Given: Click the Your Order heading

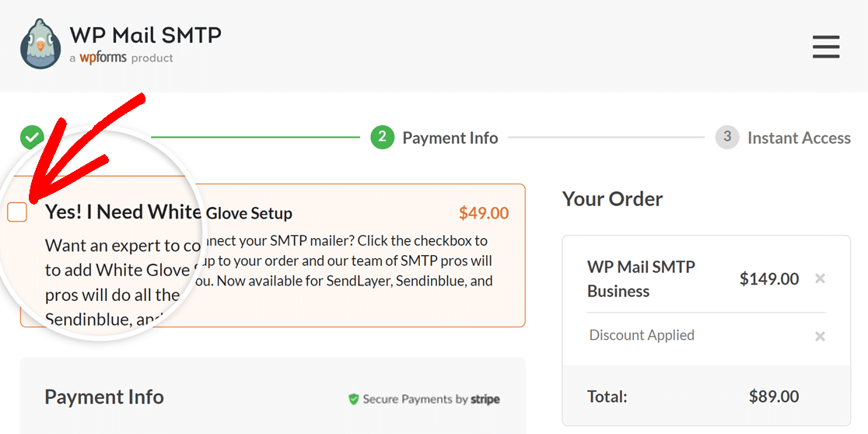Looking at the screenshot, I should click(x=612, y=199).
